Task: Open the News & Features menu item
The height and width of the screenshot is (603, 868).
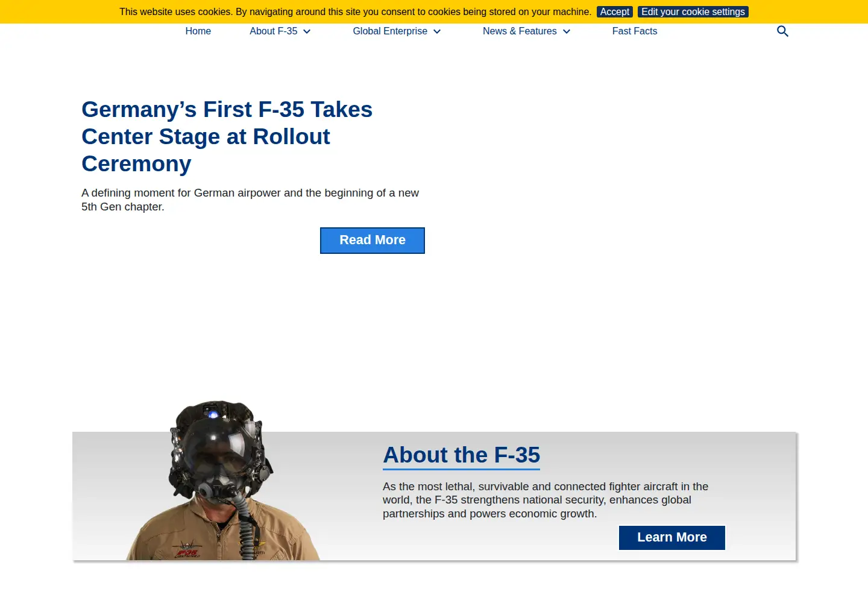Action: click(520, 31)
